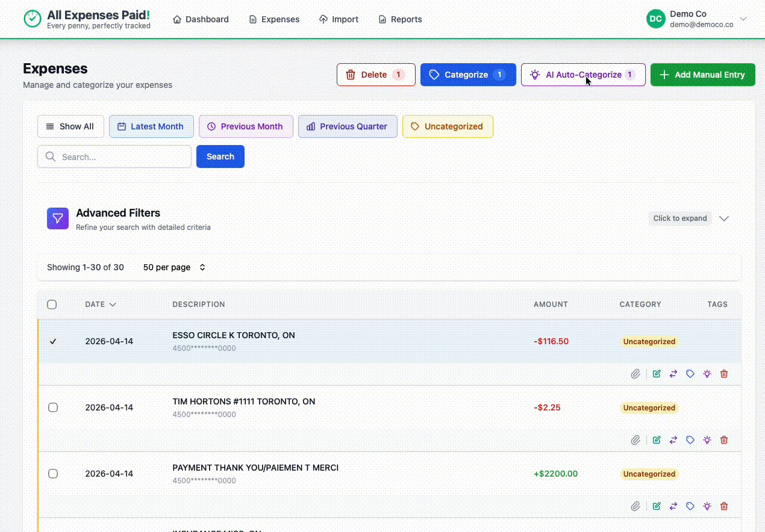The image size is (765, 532).
Task: Expand Advanced Filters using the chevron
Action: (724, 218)
